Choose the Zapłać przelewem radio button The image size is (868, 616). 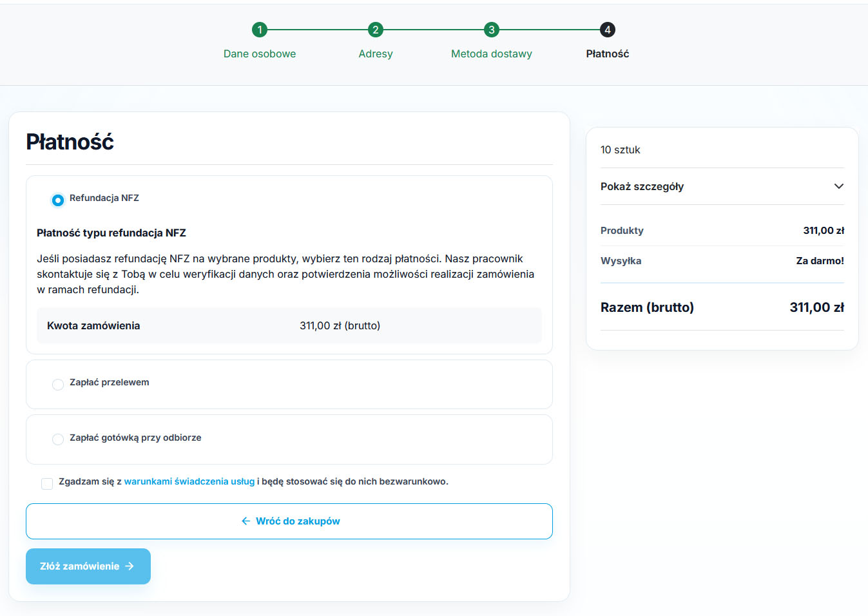pyautogui.click(x=58, y=385)
